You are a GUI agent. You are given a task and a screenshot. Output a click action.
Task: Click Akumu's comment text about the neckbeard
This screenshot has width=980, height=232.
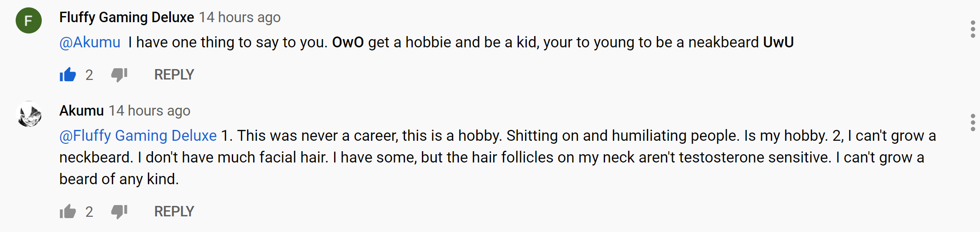point(498,157)
